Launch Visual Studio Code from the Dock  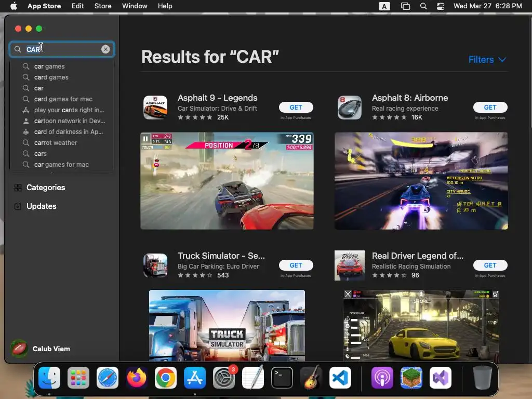[340, 378]
